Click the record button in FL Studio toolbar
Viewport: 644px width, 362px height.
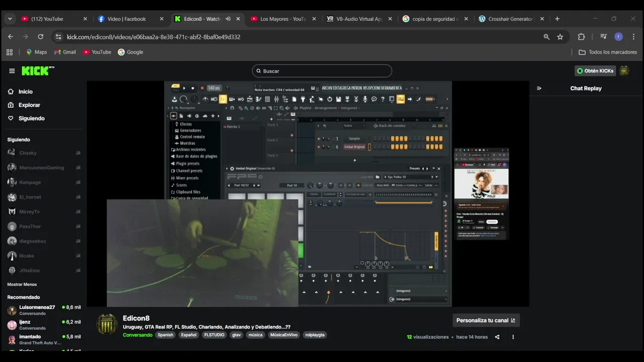201,88
